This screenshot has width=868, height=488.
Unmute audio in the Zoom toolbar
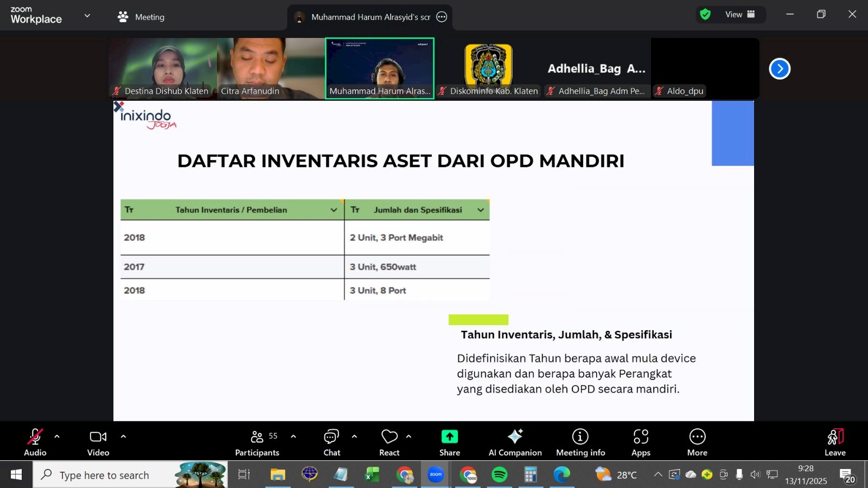35,440
